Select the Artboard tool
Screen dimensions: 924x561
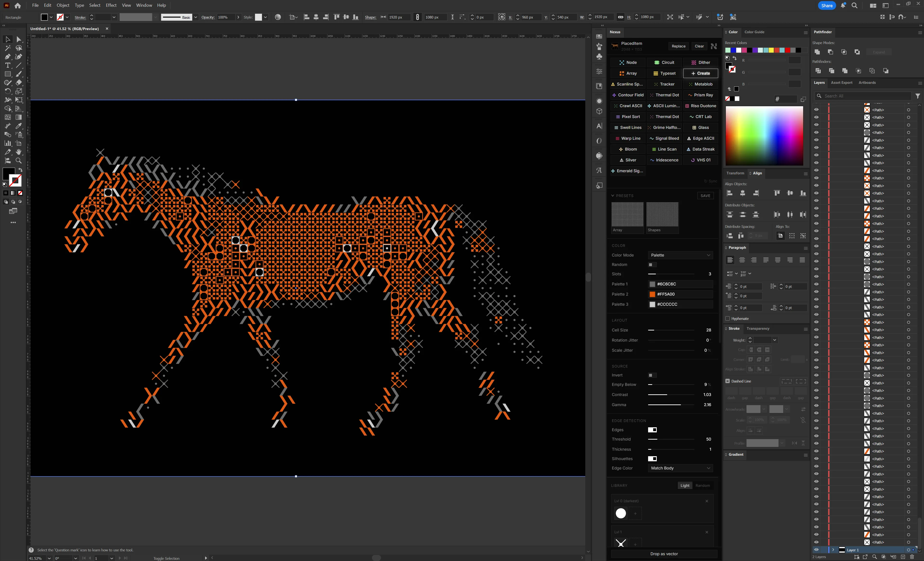(x=19, y=143)
